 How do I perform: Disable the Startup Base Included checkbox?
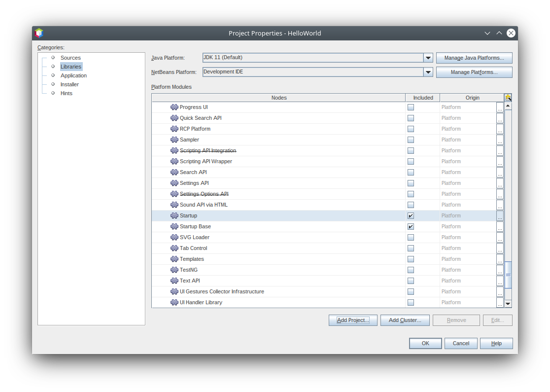tap(411, 227)
